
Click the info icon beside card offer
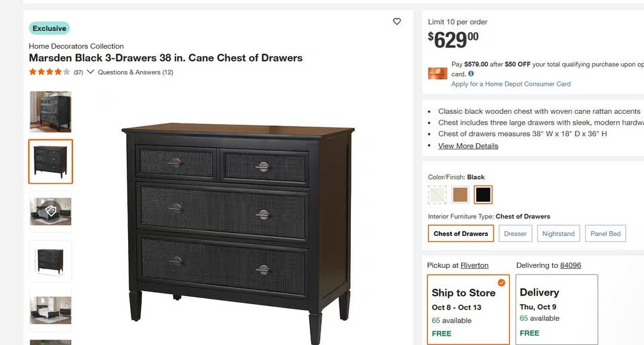pyautogui.click(x=471, y=74)
